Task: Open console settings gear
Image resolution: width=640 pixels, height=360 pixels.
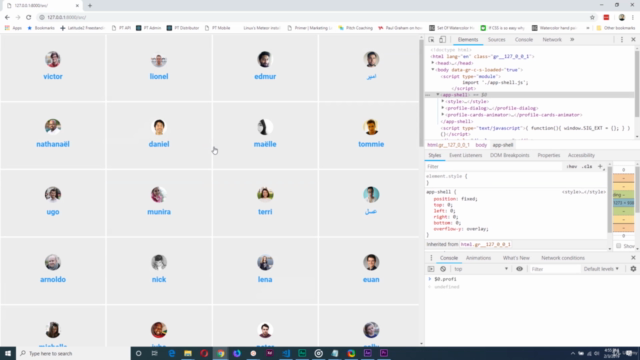Action: [x=633, y=269]
